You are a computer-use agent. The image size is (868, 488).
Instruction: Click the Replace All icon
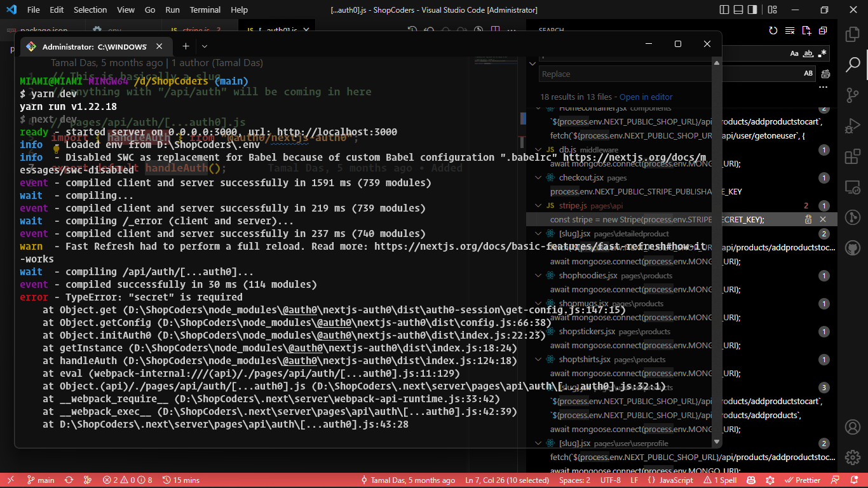825,74
